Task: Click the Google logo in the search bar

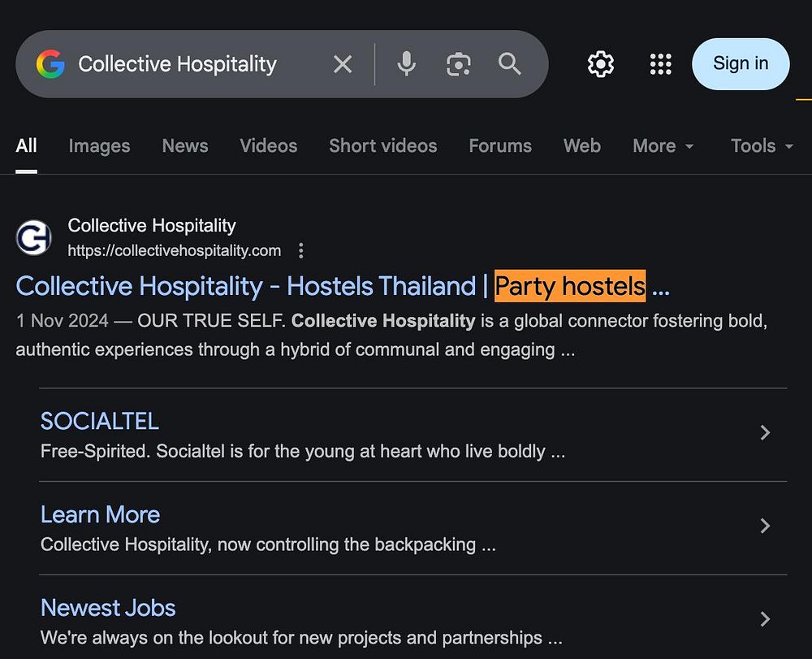Action: pos(50,64)
